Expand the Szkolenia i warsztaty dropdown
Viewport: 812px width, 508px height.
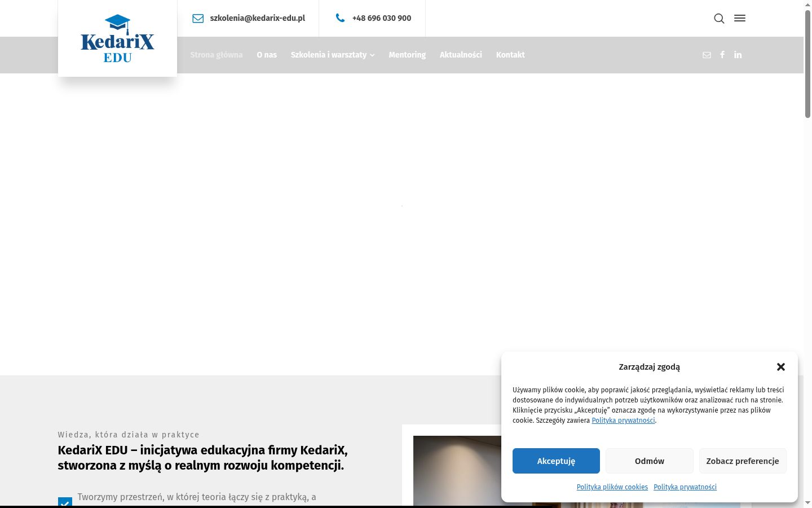[333, 55]
